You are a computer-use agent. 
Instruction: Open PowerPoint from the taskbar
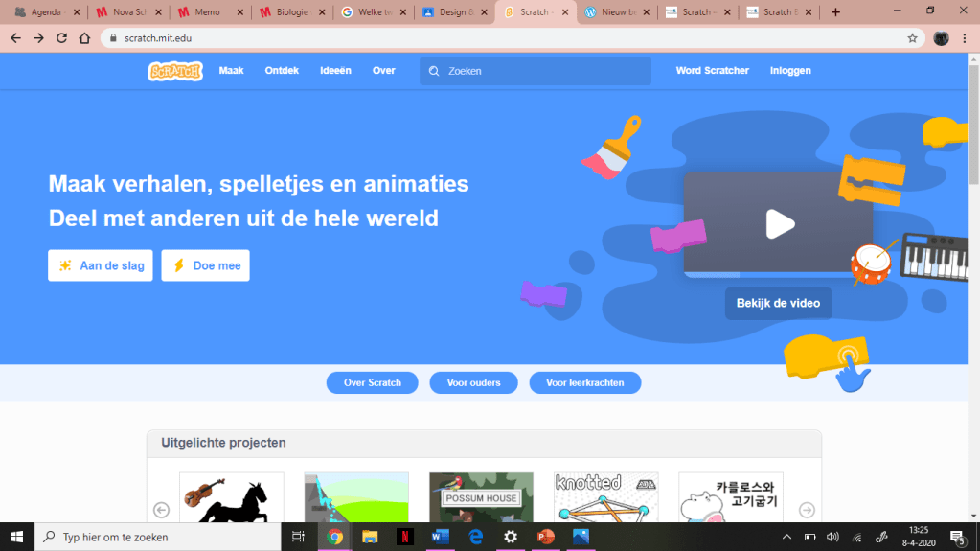[x=545, y=537]
